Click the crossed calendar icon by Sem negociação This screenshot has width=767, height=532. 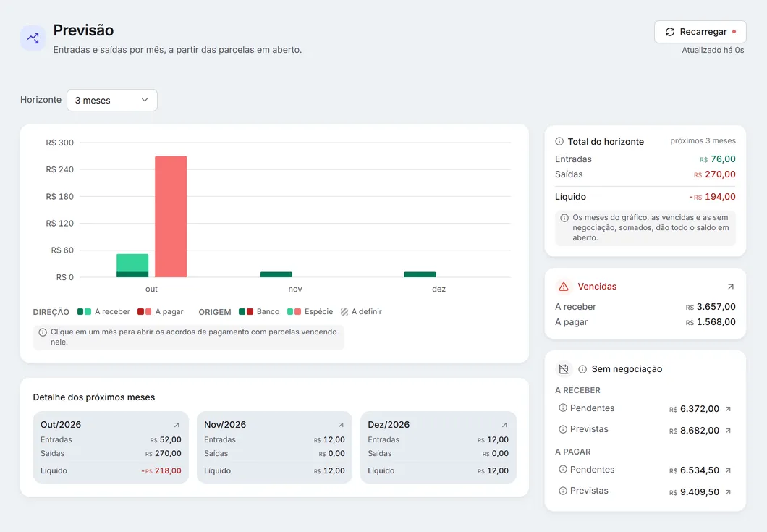coord(564,369)
